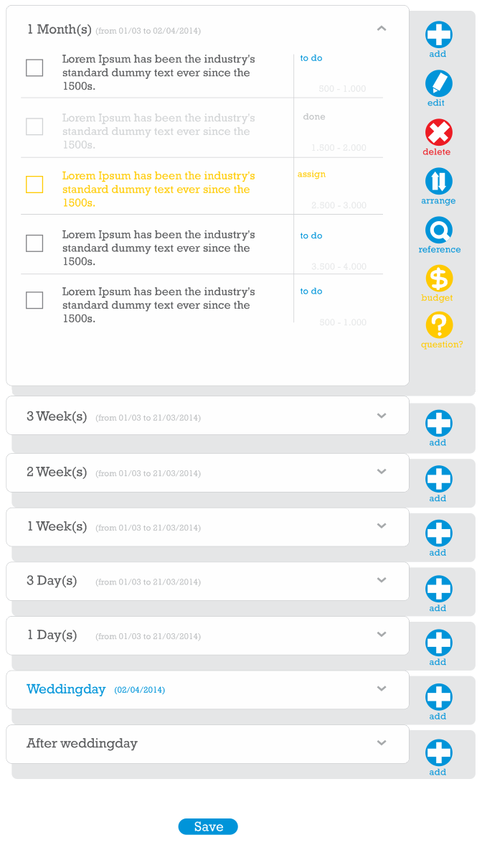Collapse the 1 Month(s) section
The height and width of the screenshot is (868, 482).
click(382, 29)
